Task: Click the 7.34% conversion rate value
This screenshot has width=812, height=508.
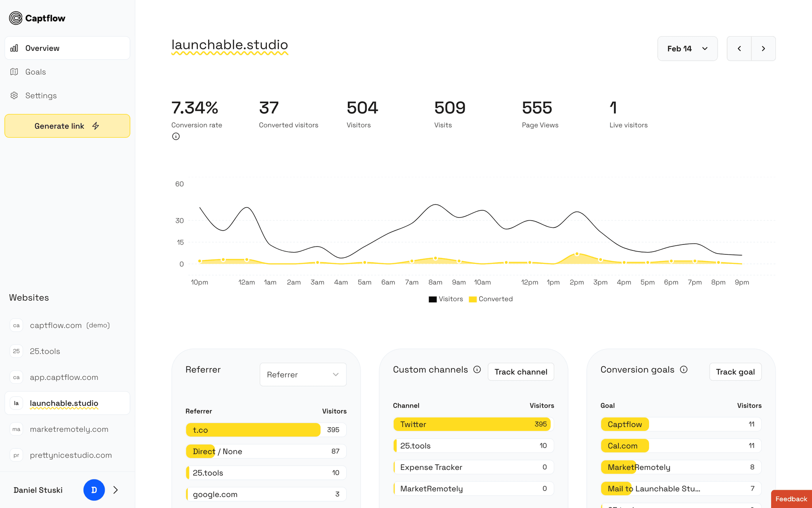Action: [x=195, y=108]
